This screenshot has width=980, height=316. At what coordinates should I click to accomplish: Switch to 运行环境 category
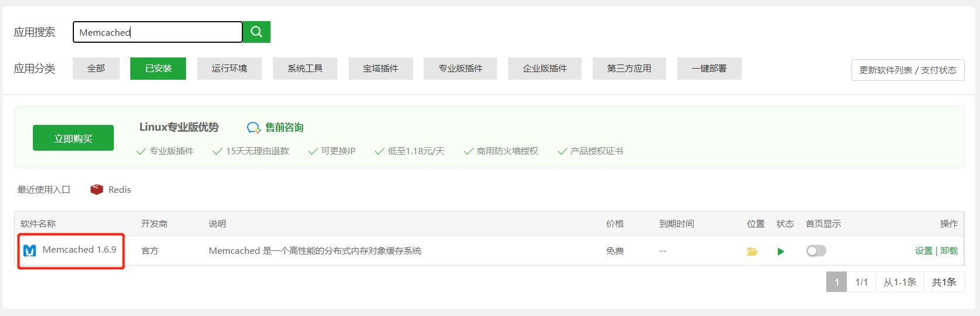pyautogui.click(x=229, y=69)
